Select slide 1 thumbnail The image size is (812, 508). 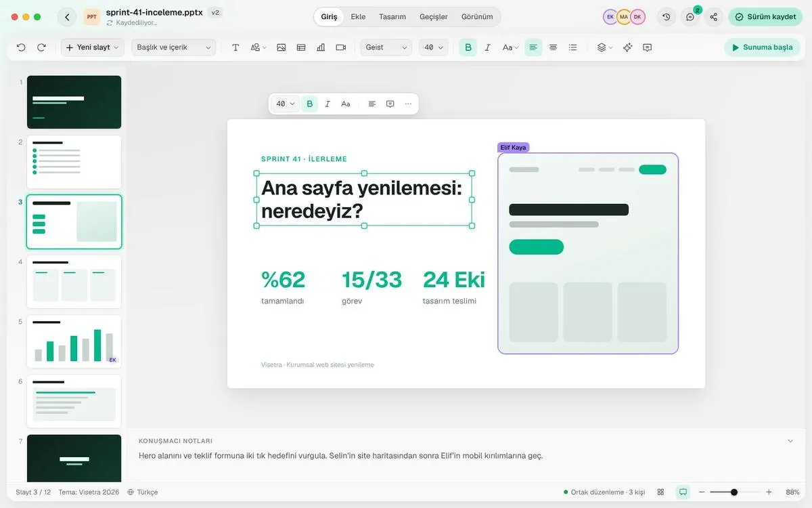(74, 102)
